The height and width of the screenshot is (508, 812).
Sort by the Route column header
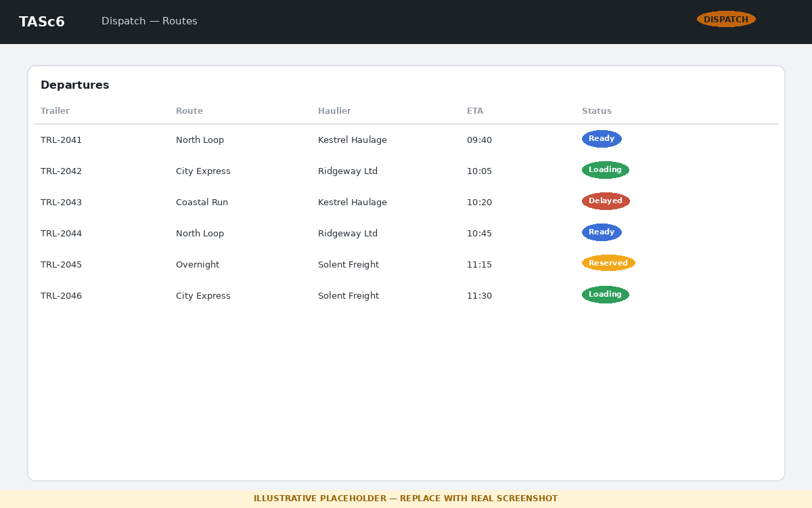[x=189, y=111]
